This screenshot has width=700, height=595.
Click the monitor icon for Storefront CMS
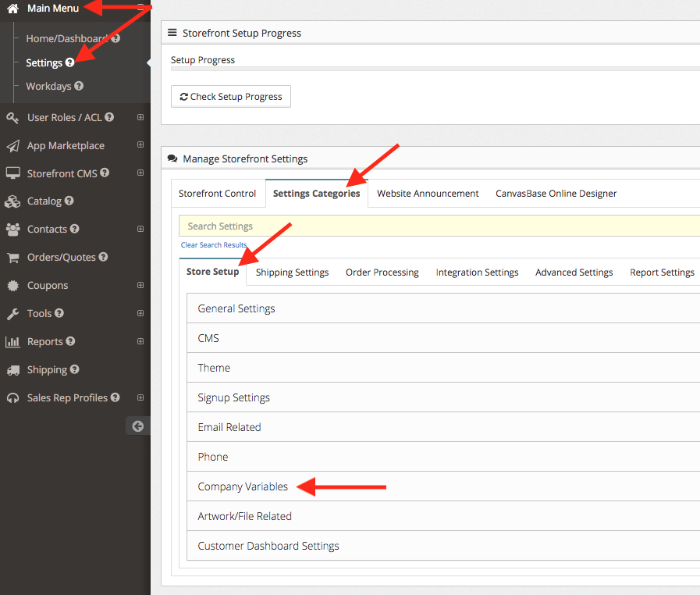[x=12, y=173]
